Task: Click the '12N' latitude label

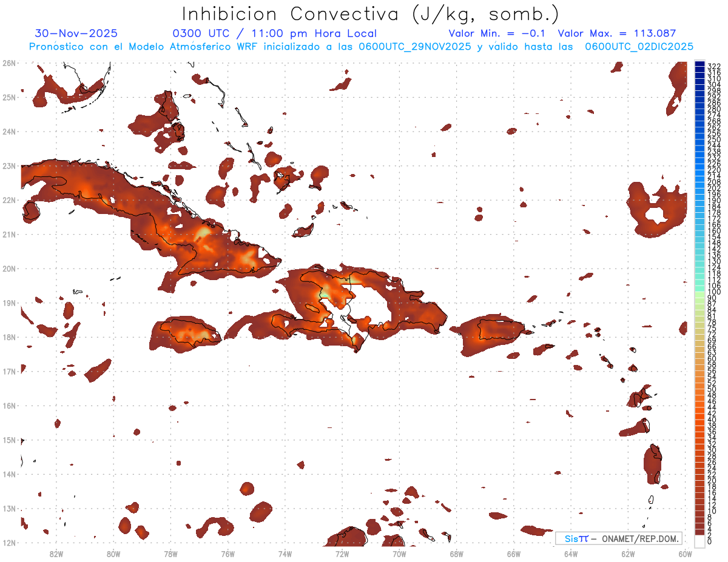Action: (x=9, y=543)
